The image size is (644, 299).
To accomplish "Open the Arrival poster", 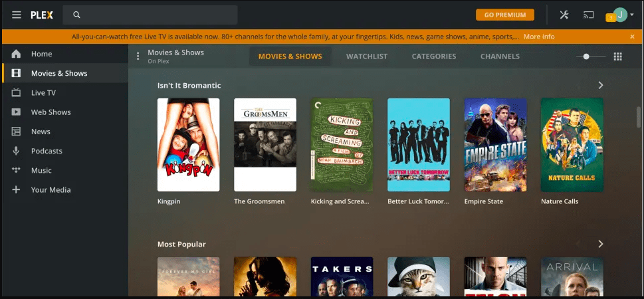I will point(572,276).
